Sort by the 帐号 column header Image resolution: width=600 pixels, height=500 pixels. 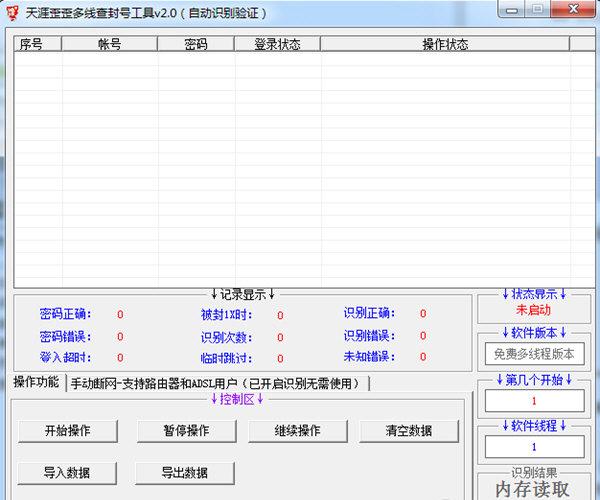coord(109,44)
